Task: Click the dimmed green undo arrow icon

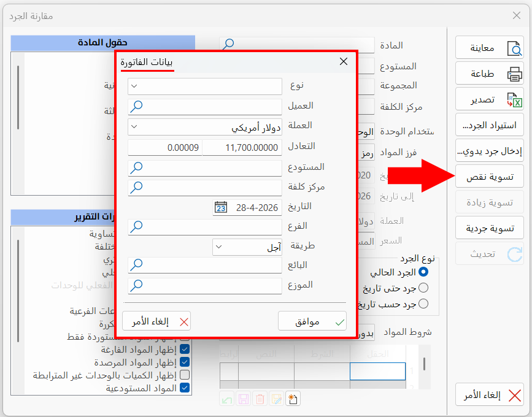Action: coord(227,399)
